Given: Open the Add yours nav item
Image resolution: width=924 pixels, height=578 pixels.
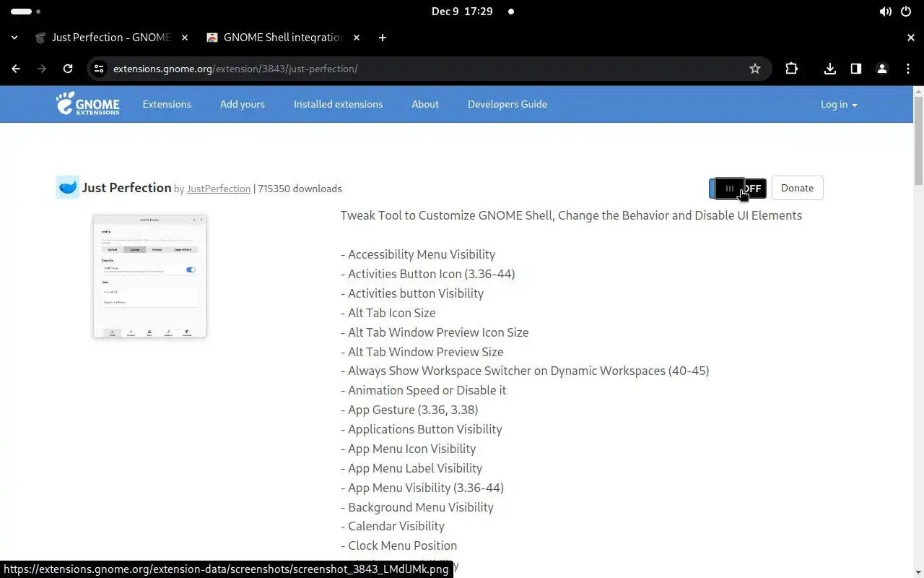Looking at the screenshot, I should tap(243, 104).
